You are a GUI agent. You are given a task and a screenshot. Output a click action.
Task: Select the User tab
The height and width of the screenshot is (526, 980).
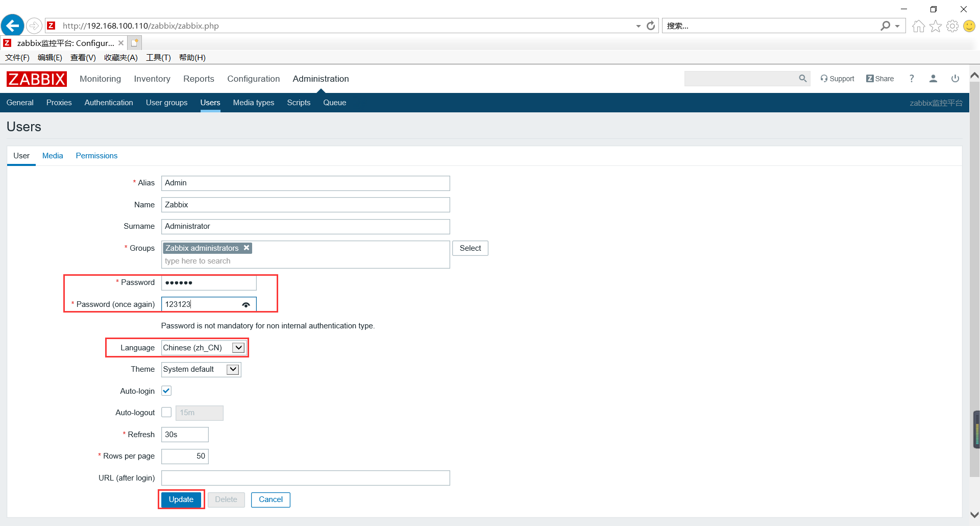(x=21, y=156)
